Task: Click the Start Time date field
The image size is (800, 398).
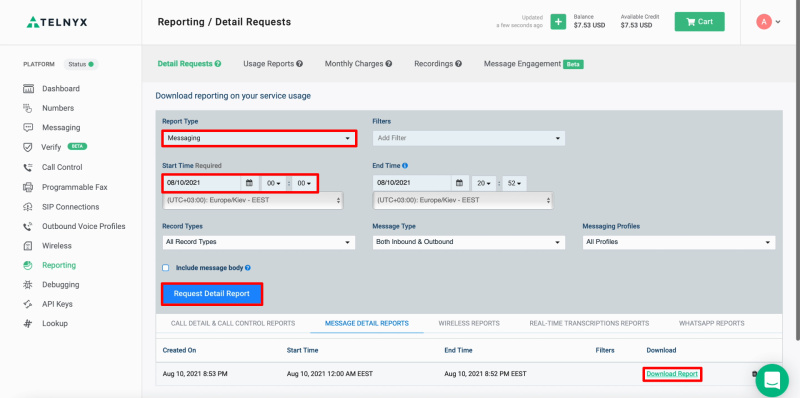Action: click(x=202, y=183)
